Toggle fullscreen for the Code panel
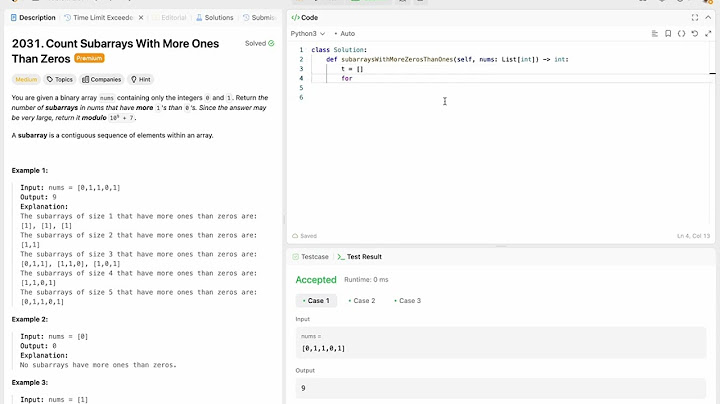 click(x=695, y=17)
